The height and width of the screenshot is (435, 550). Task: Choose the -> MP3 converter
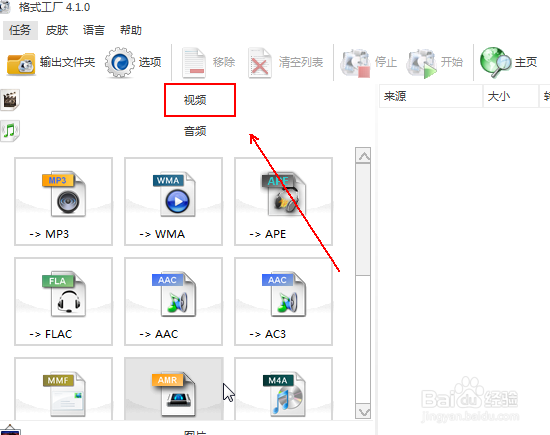point(63,201)
